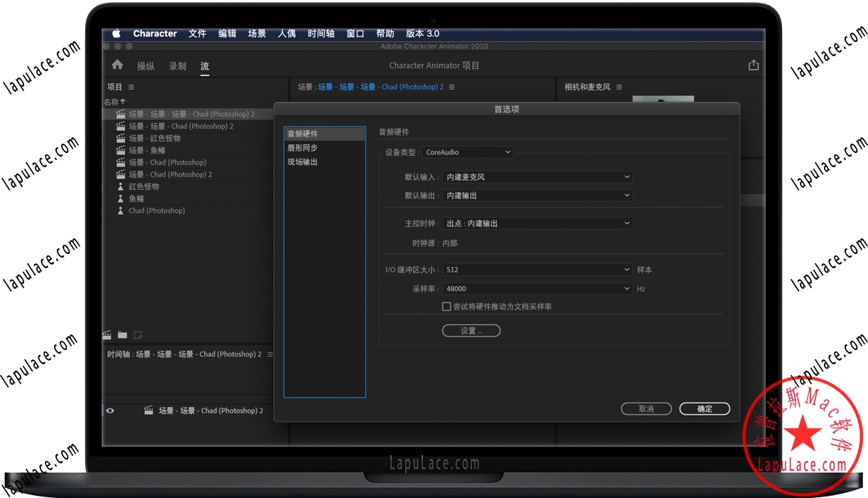868x498 pixels.
Task: Click the new scene clapperboard icon below project list
Action: pyautogui.click(x=106, y=334)
